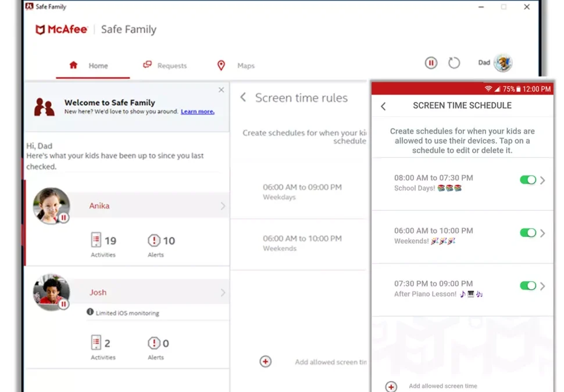Image resolution: width=564 pixels, height=392 pixels.
Task: Click Anika's Alerts icon
Action: [154, 240]
